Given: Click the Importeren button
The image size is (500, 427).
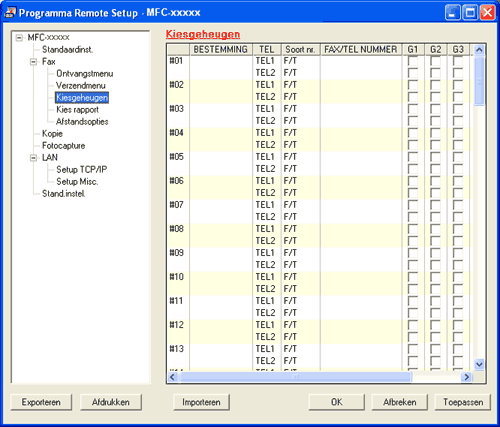Looking at the screenshot, I should (201, 402).
